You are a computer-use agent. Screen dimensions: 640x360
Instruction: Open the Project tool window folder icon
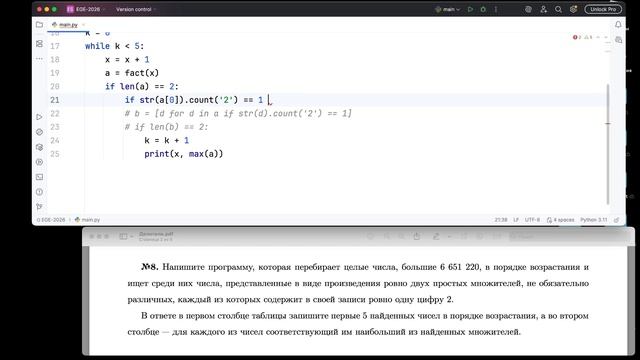(x=39, y=25)
